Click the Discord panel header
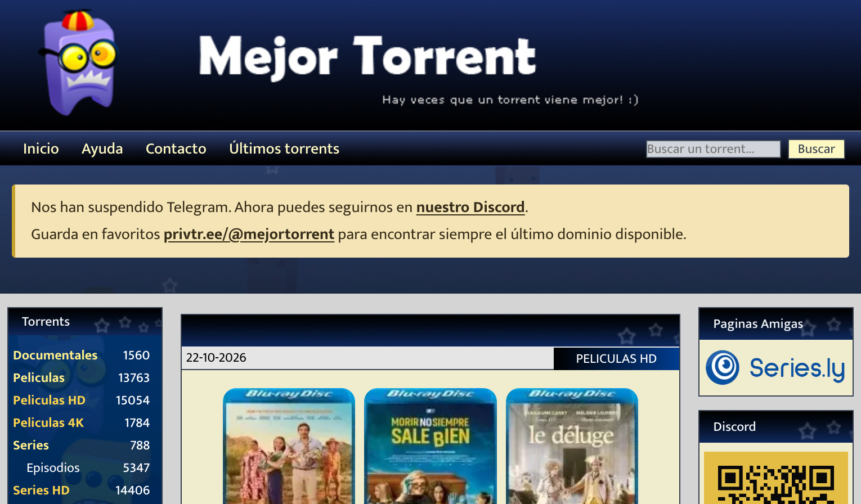This screenshot has height=504, width=861. point(776,427)
